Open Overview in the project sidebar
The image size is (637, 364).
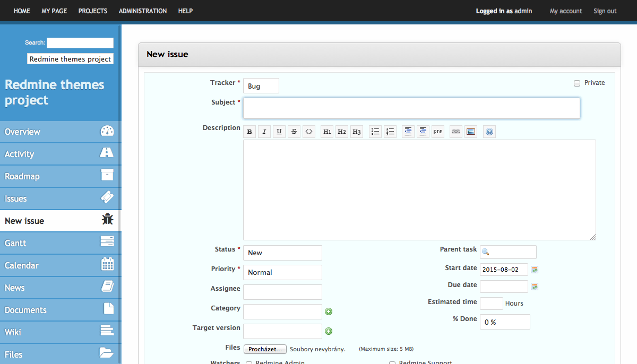coord(61,132)
